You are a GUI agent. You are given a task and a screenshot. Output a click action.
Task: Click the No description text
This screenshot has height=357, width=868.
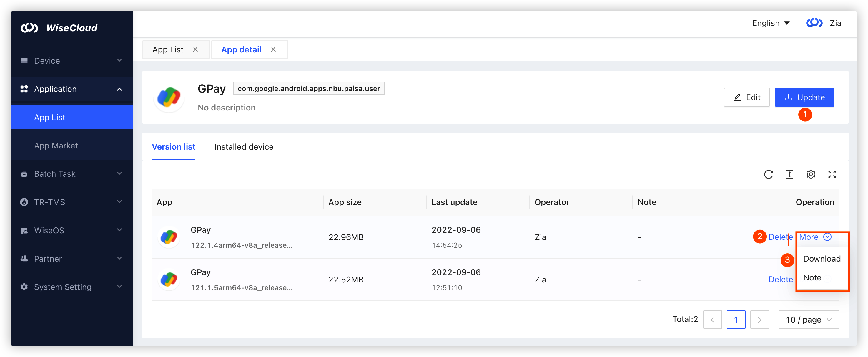tap(227, 108)
